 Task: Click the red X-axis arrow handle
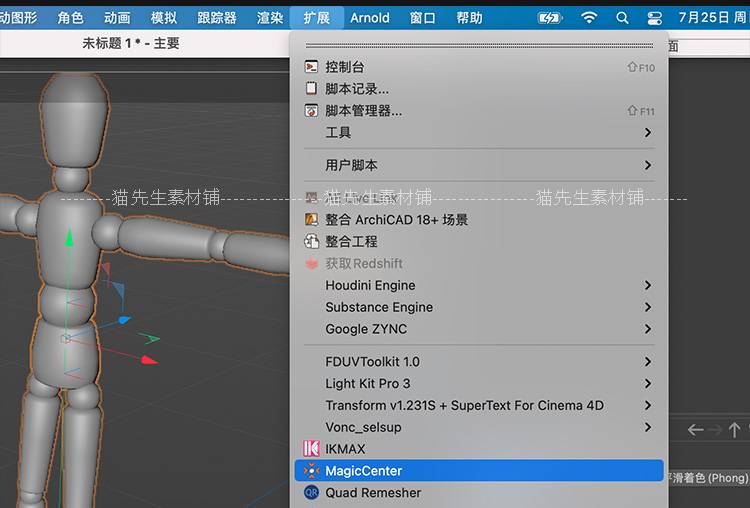(149, 360)
